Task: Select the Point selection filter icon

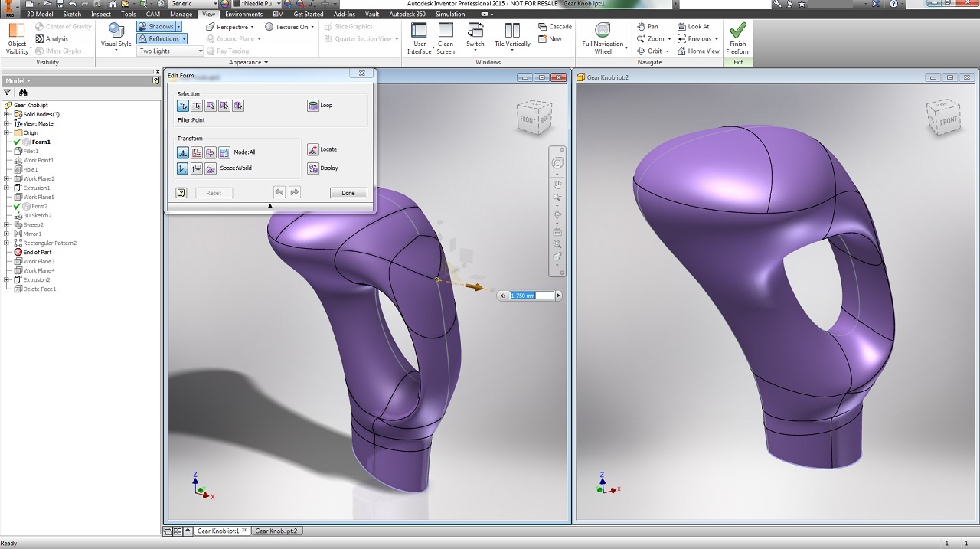Action: click(183, 106)
